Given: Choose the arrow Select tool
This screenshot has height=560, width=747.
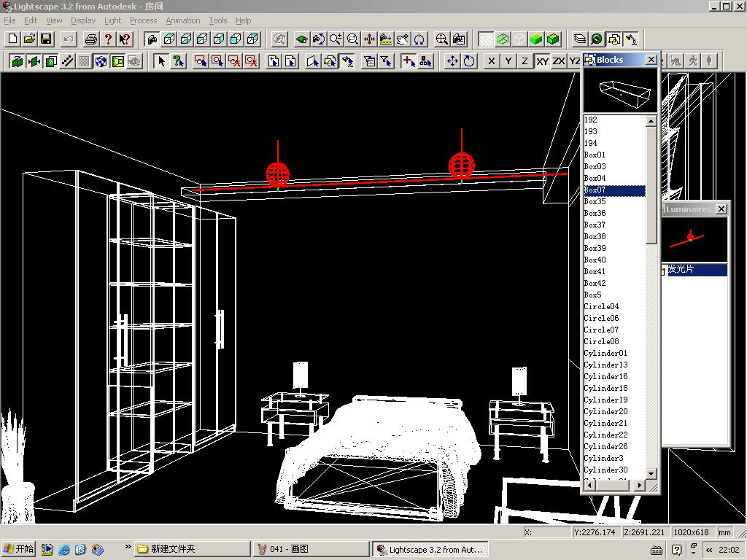Looking at the screenshot, I should (x=161, y=61).
